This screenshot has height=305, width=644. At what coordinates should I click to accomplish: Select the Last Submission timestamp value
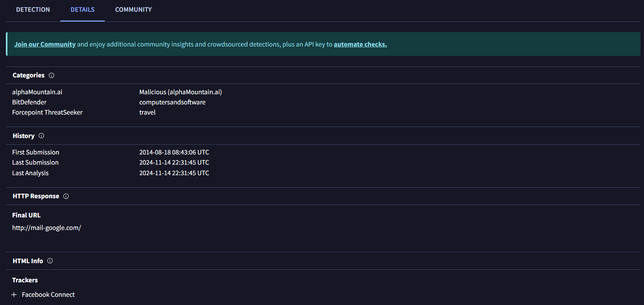pos(174,163)
